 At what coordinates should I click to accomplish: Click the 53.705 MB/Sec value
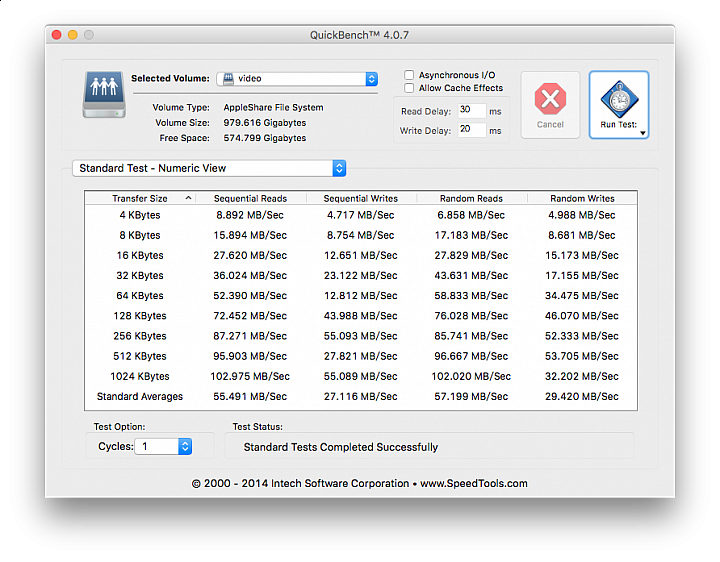click(582, 356)
